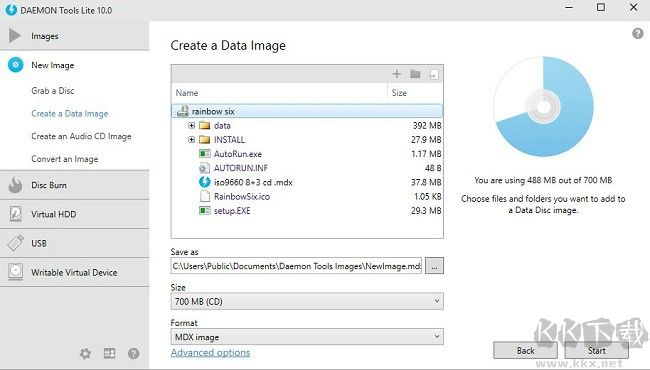
Task: Click the help question mark at top right
Action: click(x=638, y=34)
